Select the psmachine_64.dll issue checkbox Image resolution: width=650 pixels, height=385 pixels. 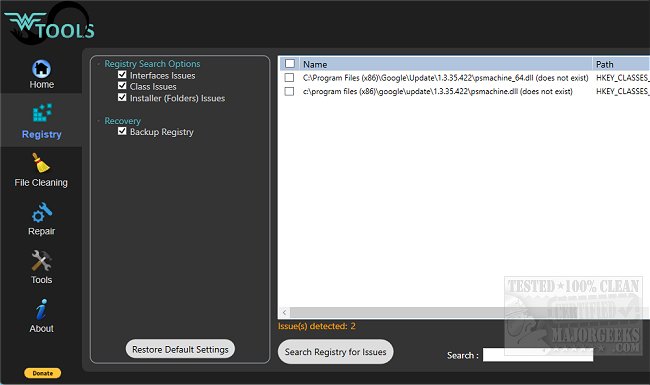pyautogui.click(x=289, y=77)
